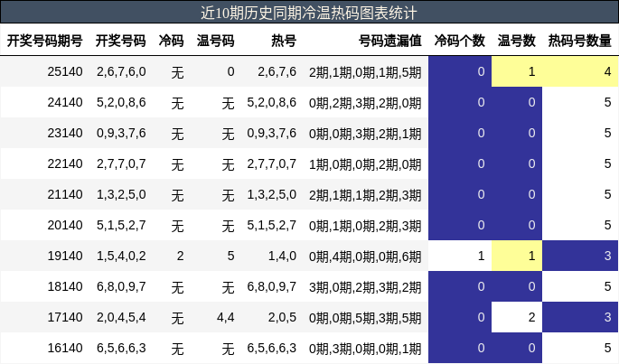The width and height of the screenshot is (619, 364).
Task: Click omission values 0期,2期,3期,2期,0期
Action: pos(365,103)
